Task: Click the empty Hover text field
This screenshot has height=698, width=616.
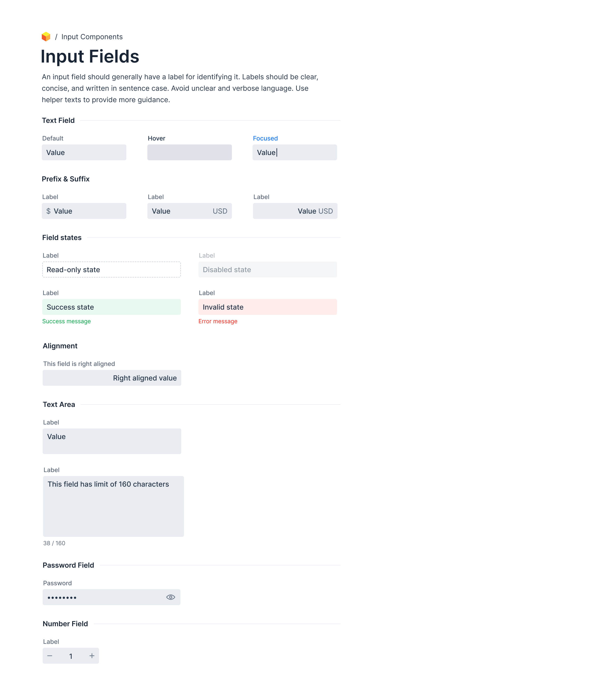Action: 189,152
